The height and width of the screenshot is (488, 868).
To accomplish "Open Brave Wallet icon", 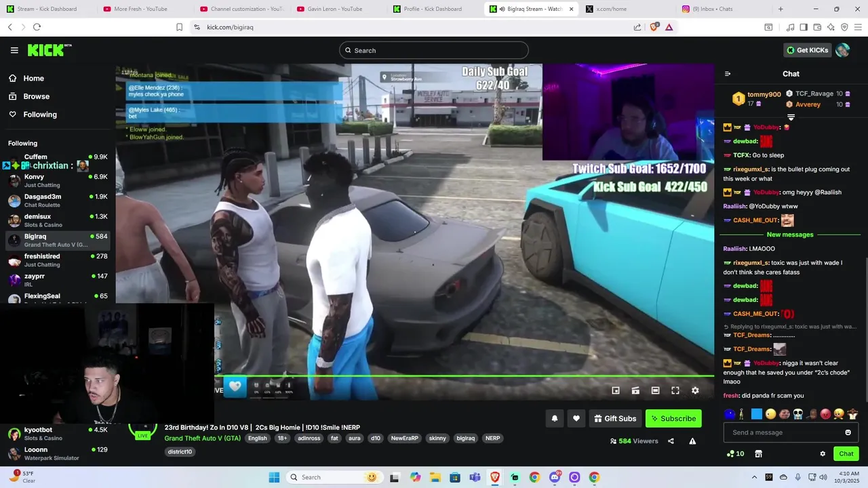I will point(817,27).
